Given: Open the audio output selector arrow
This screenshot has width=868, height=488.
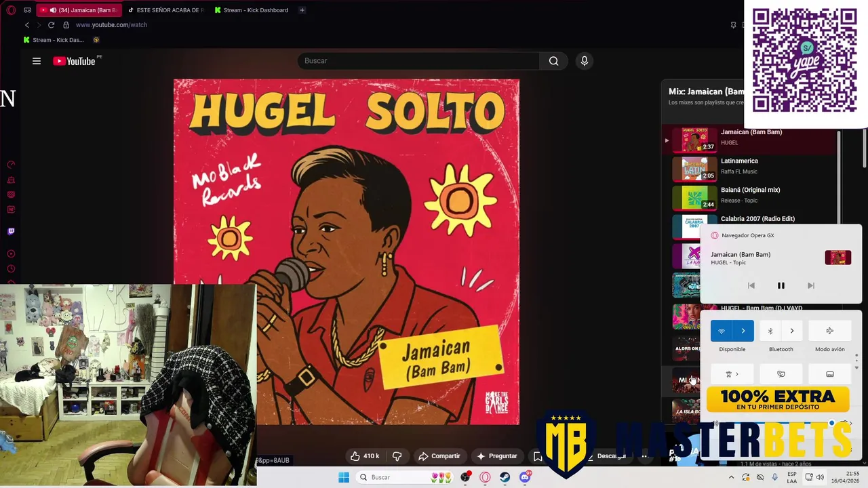Looking at the screenshot, I should pyautogui.click(x=846, y=423).
